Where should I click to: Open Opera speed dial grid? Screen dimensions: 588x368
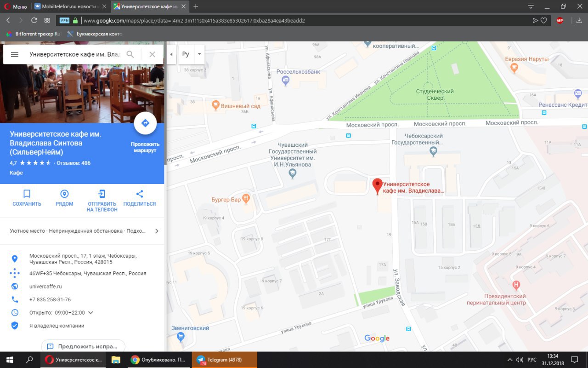[x=47, y=20]
